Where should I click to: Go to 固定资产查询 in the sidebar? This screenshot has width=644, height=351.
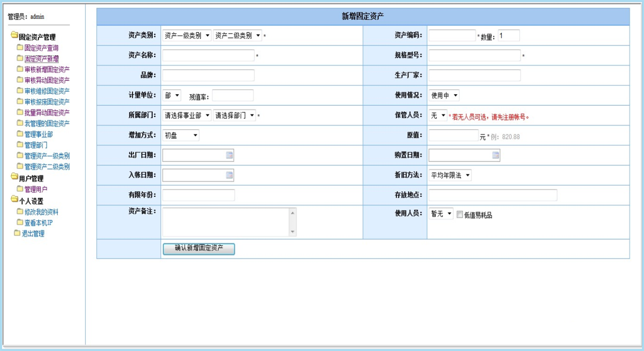(x=41, y=48)
